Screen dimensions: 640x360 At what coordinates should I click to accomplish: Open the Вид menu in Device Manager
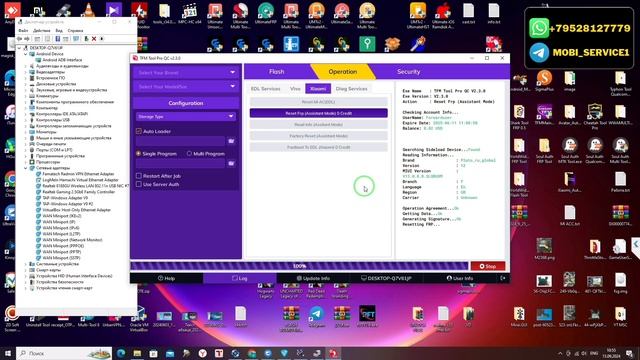pyautogui.click(x=59, y=31)
